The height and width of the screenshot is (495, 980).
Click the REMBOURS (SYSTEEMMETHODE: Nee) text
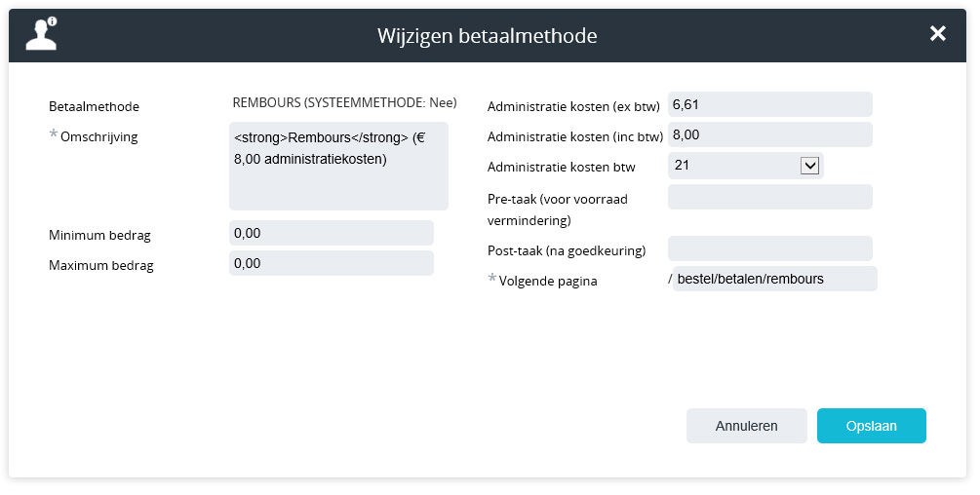[x=344, y=102]
